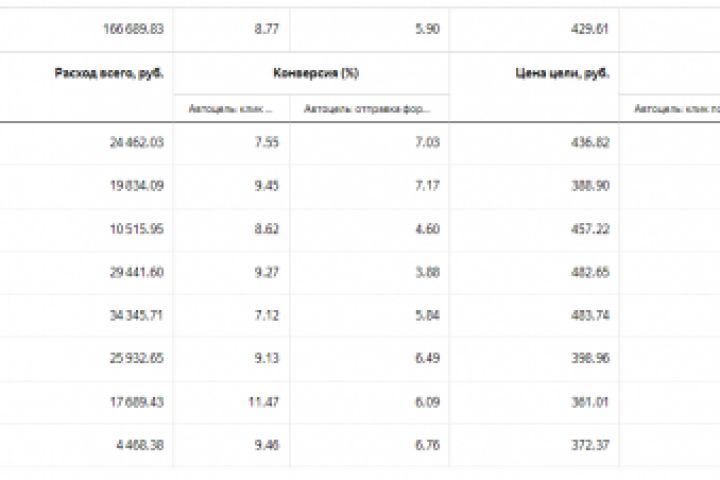Screen dimensions: 720x480
Task: Select the goal price value 372.37
Action: [x=590, y=444]
